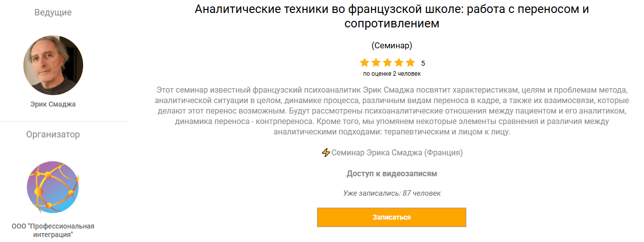Click the по оценке 2 человек text
Image resolution: width=644 pixels, height=242 pixels.
click(x=392, y=74)
